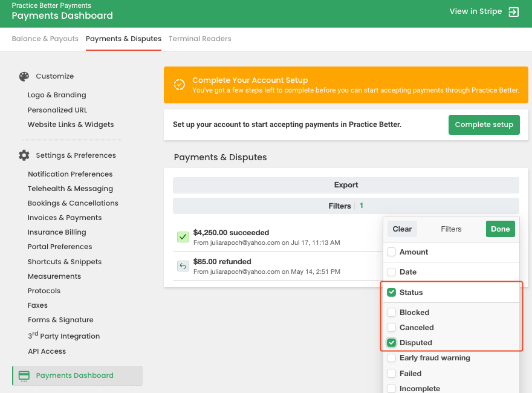Collapse the Filters dropdown bar
The image size is (532, 393).
pos(346,206)
